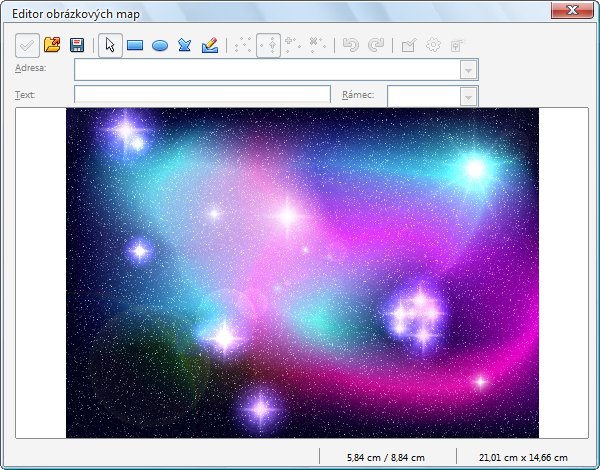Pick the Polygon hotspot tool
The width and height of the screenshot is (600, 470).
pos(184,45)
